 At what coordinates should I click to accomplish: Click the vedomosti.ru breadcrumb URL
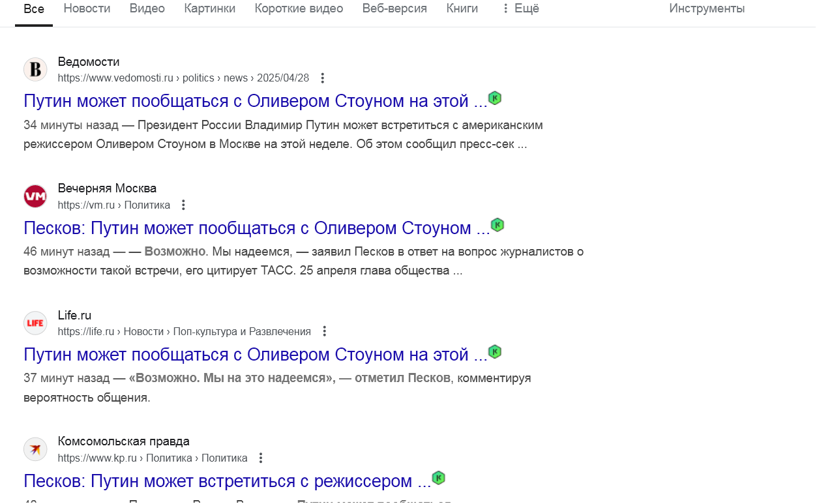[183, 78]
